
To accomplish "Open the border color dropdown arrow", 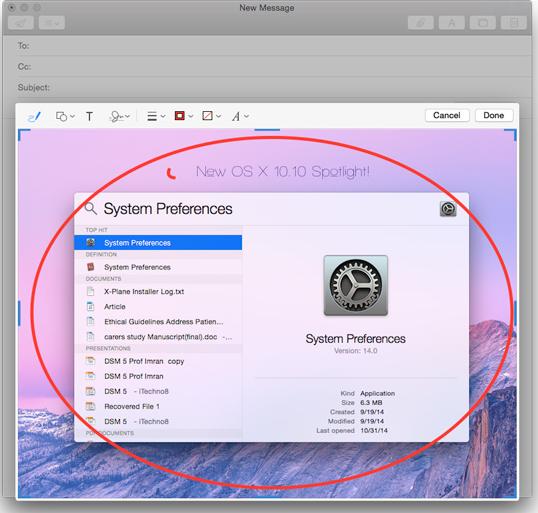I will 191,116.
